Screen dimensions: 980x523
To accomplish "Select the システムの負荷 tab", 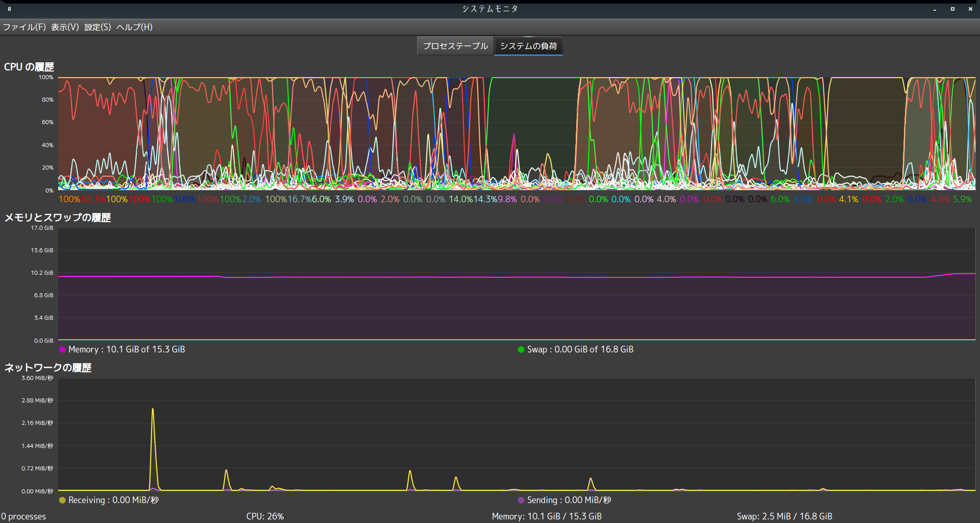I will point(528,46).
